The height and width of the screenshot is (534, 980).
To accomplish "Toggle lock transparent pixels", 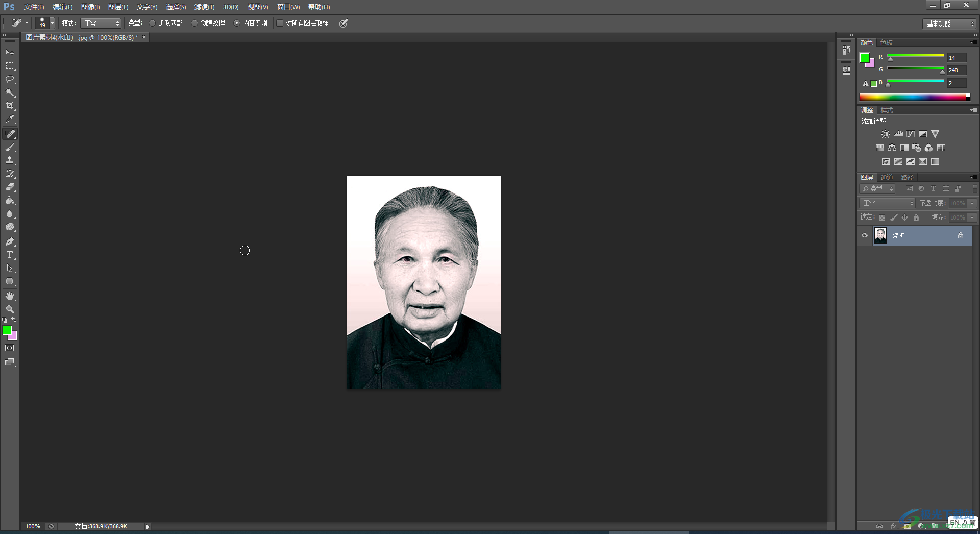I will pos(882,217).
